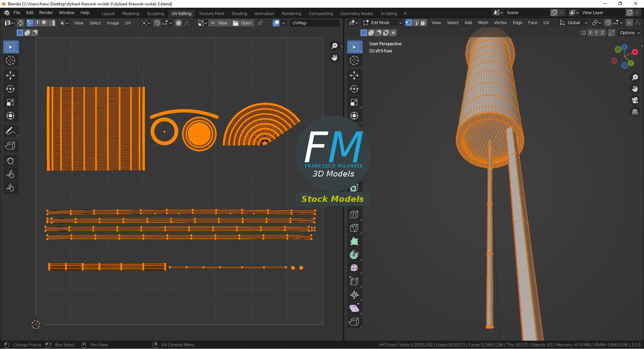Image resolution: width=644 pixels, height=349 pixels.
Task: Select the Cursor tool in the UV editor
Action: coord(10,61)
